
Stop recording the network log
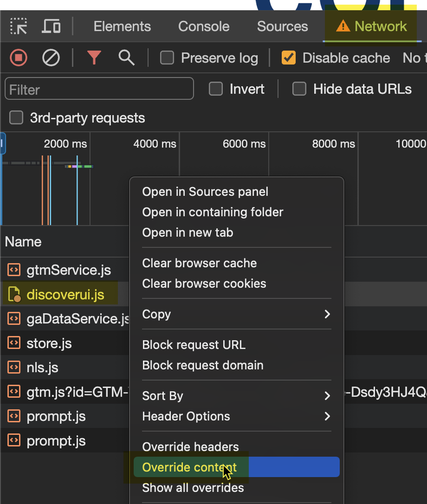coord(19,58)
